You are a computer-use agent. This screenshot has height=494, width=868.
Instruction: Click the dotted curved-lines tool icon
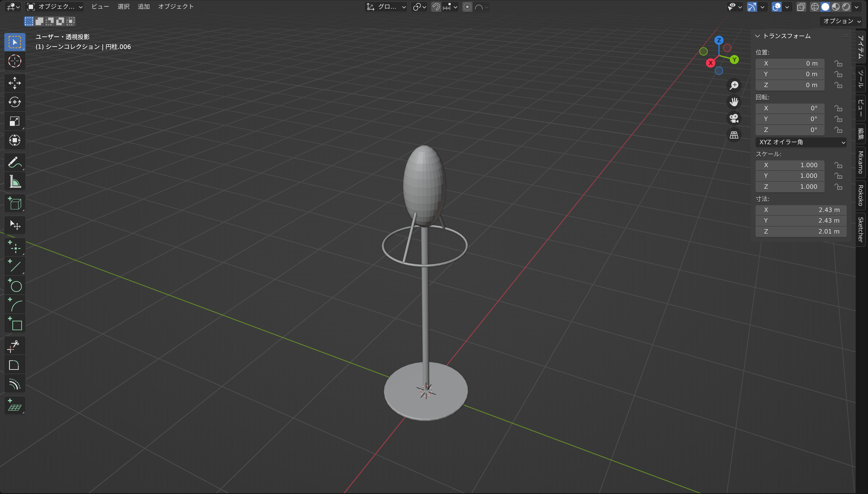tap(14, 384)
